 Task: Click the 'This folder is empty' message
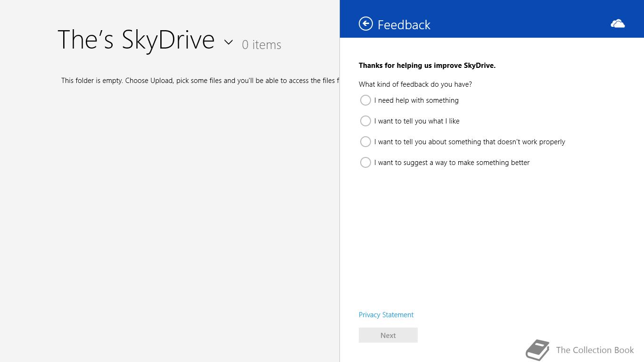tap(200, 81)
